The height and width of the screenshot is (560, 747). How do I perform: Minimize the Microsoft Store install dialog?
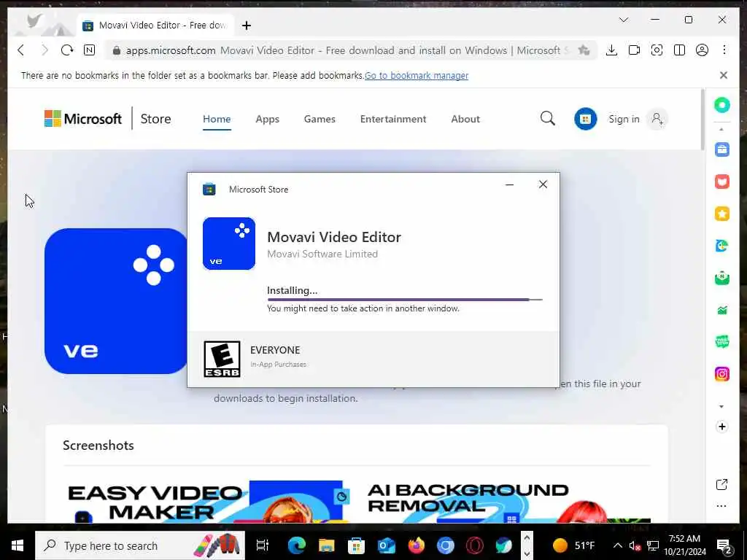509,184
